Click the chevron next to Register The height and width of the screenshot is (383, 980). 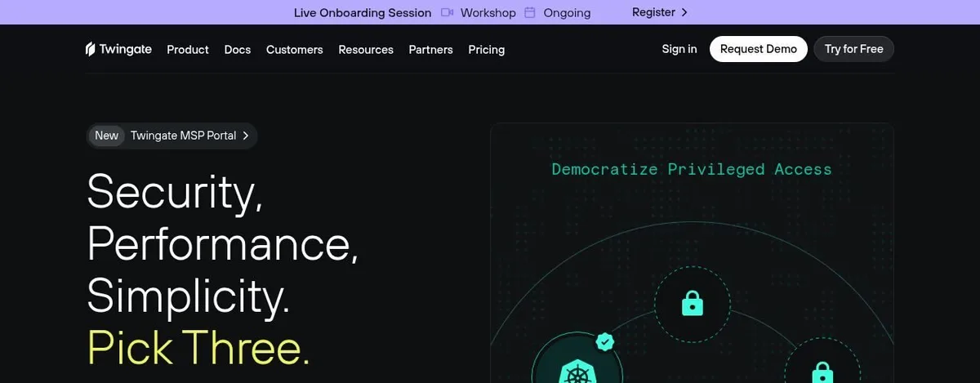click(x=684, y=12)
